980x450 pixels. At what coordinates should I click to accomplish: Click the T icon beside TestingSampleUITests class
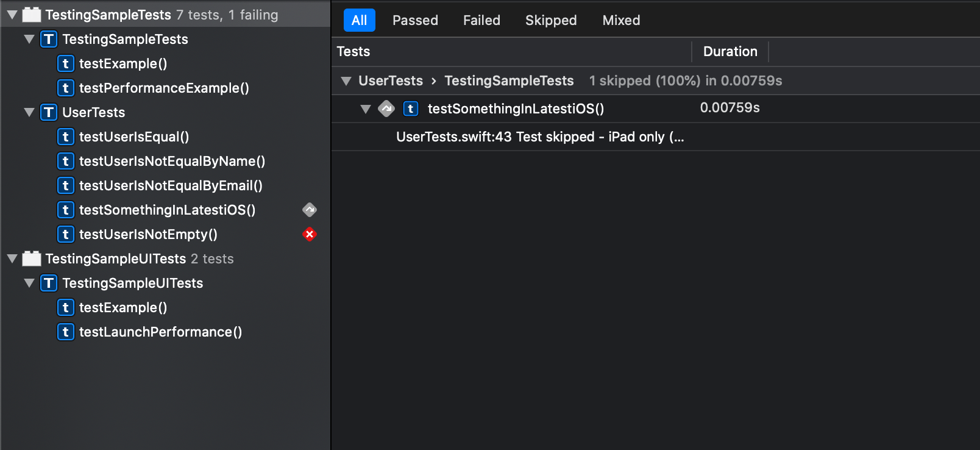(x=48, y=283)
